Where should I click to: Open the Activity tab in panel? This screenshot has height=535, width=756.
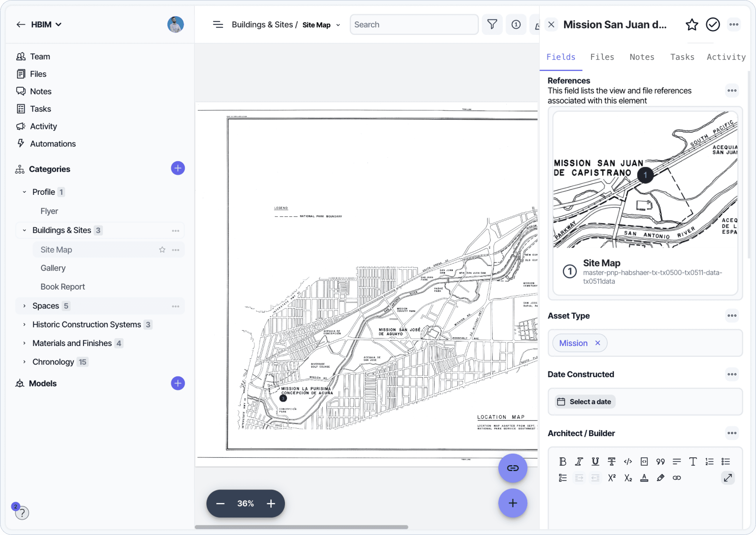[726, 57]
